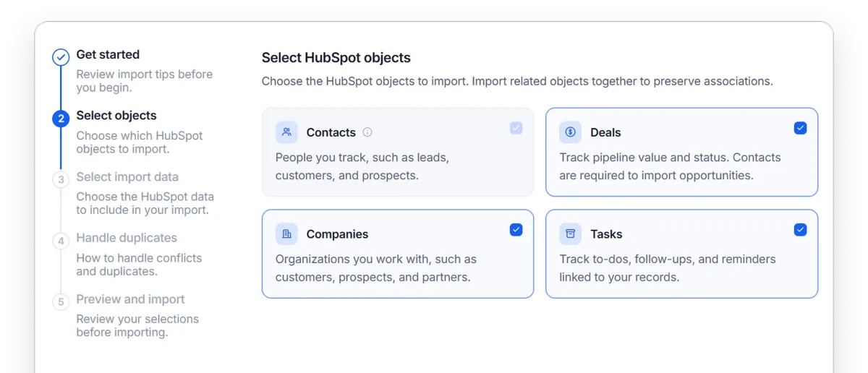868x373 pixels.
Task: Click the disabled Contacts checkbox
Action: pos(516,128)
